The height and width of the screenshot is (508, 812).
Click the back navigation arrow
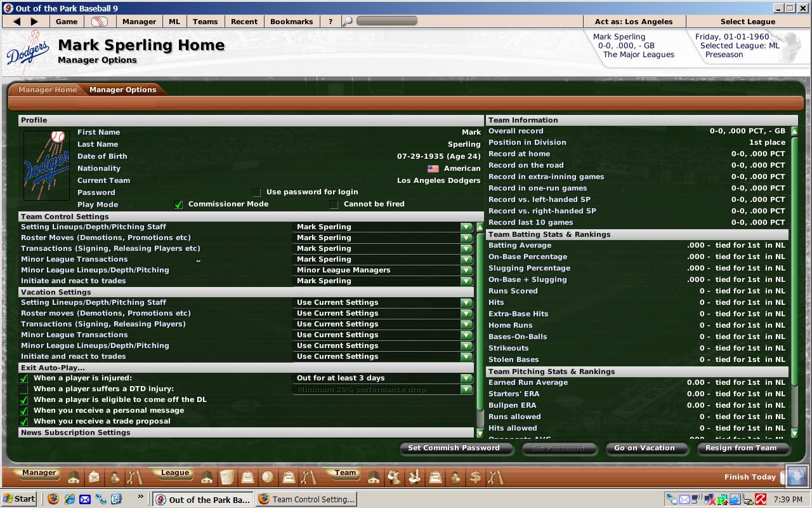coord(17,22)
